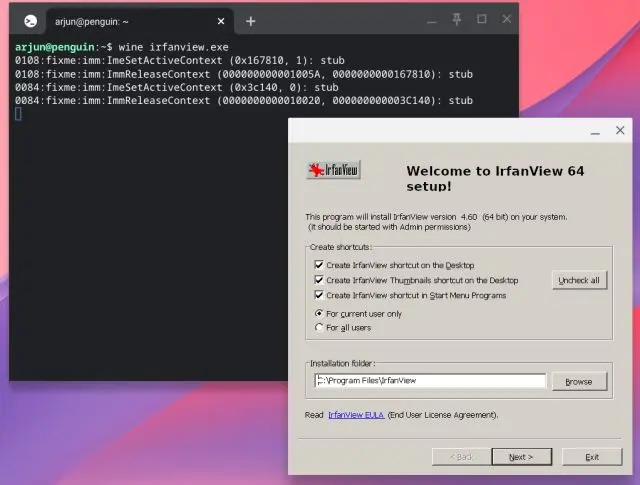Click the 'arjun@penguin' green prompt text
This screenshot has width=640, height=485.
55,47
